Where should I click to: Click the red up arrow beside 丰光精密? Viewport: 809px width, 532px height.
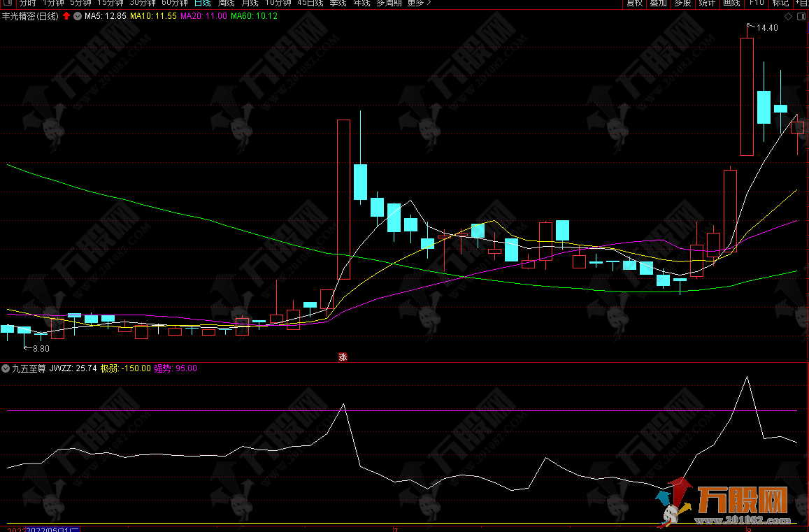(x=66, y=16)
